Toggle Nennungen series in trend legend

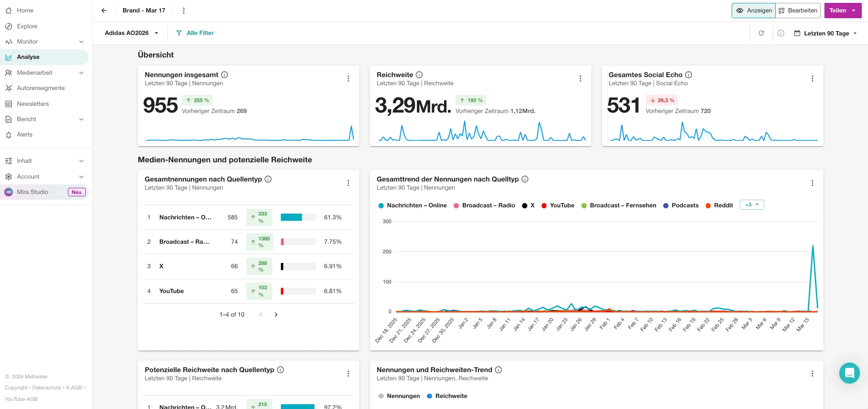(399, 396)
